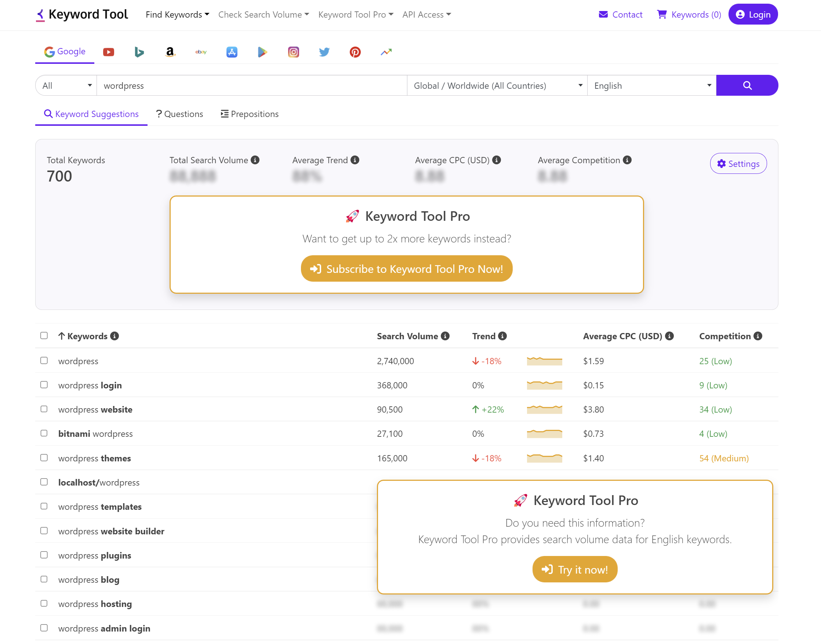Check the box for wordpress templates
This screenshot has width=821, height=644.
[x=44, y=506]
